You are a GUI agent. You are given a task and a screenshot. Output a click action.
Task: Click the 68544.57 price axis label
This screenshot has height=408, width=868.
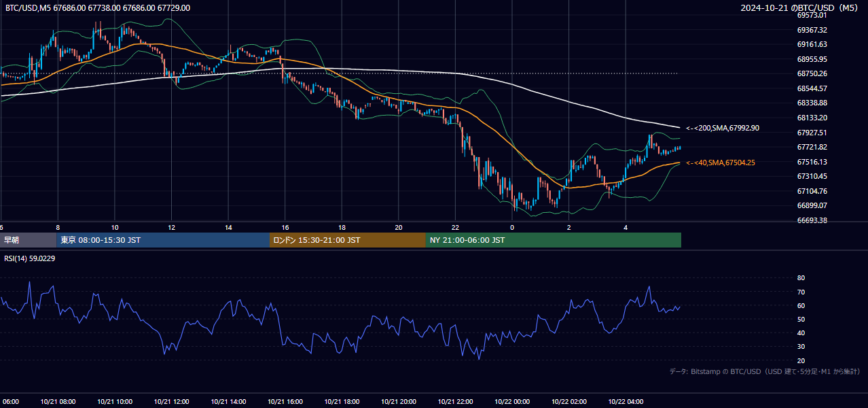coord(812,88)
